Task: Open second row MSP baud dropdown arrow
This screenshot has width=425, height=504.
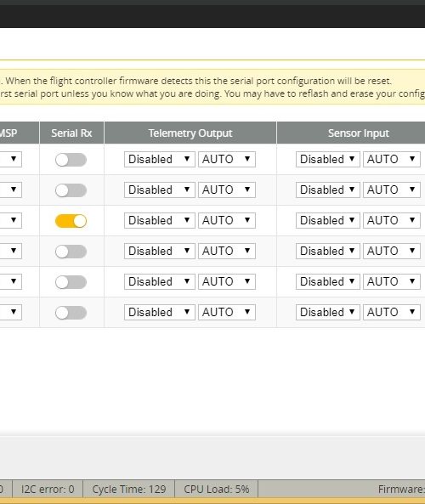Action: click(x=14, y=190)
